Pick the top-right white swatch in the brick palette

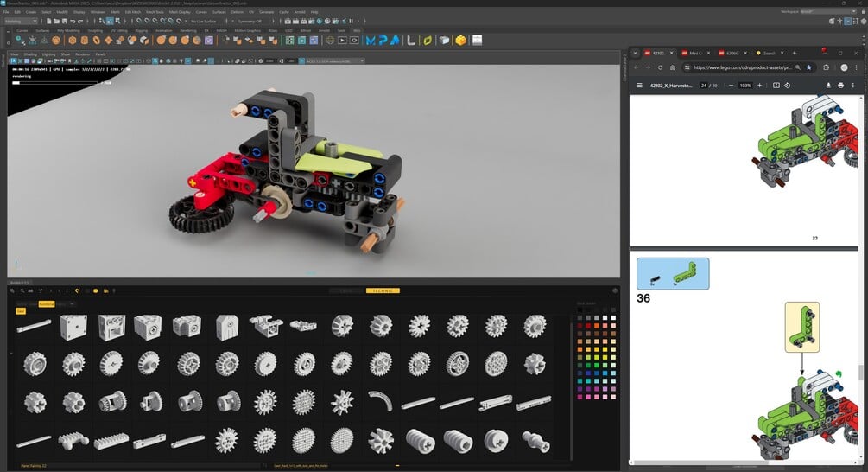(x=613, y=318)
